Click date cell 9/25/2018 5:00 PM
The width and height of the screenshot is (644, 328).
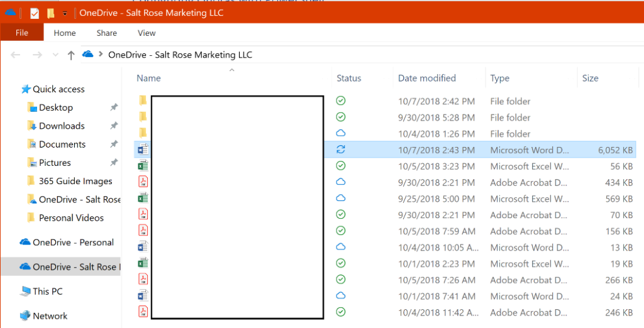click(436, 199)
